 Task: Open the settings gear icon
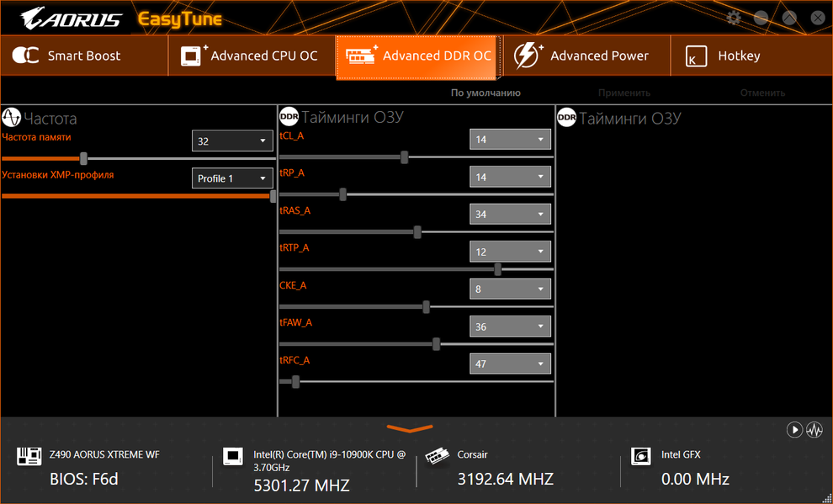click(733, 18)
